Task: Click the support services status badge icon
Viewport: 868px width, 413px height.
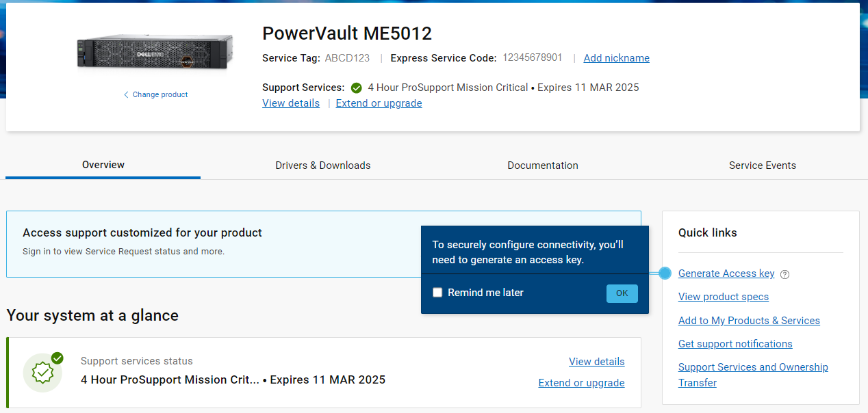Action: click(x=42, y=372)
